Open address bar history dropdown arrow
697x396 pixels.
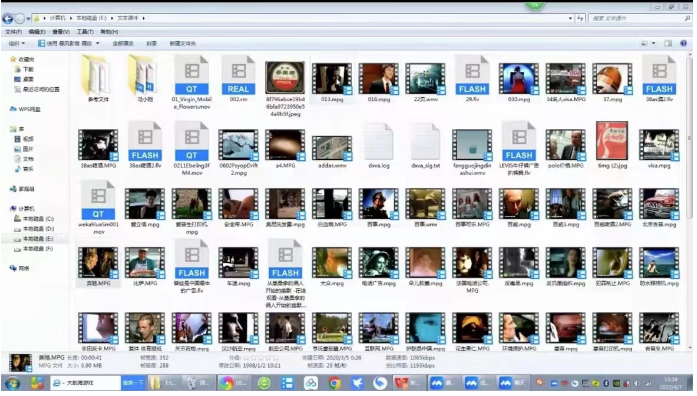[x=570, y=18]
